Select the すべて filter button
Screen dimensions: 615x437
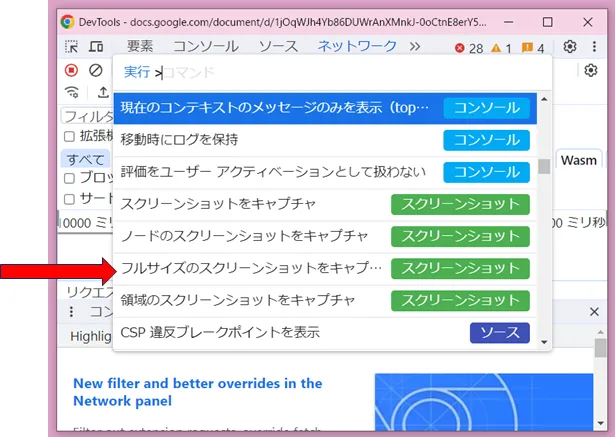84,159
